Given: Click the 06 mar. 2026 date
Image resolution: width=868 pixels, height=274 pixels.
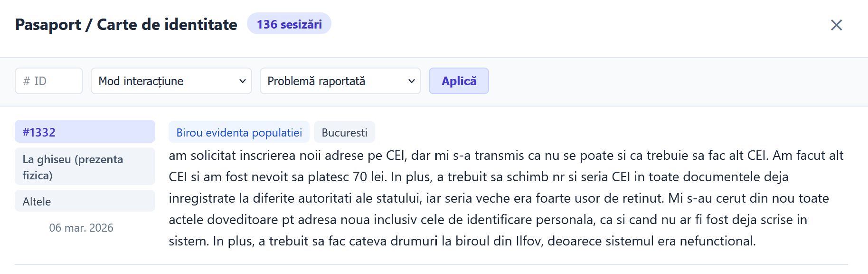Looking at the screenshot, I should (81, 228).
